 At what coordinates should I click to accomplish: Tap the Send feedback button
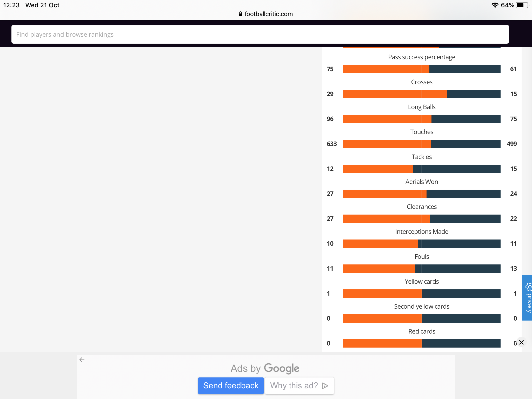pos(231,385)
